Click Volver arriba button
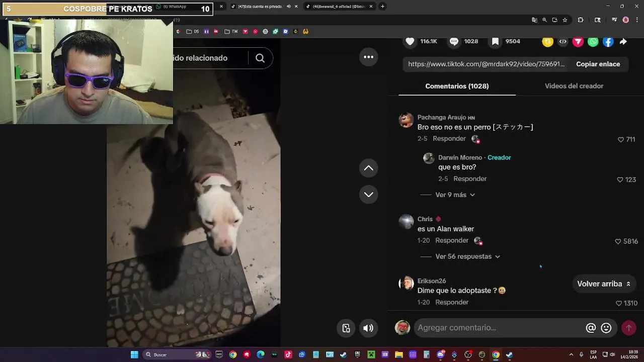Image resolution: width=644 pixels, height=362 pixels. [604, 284]
